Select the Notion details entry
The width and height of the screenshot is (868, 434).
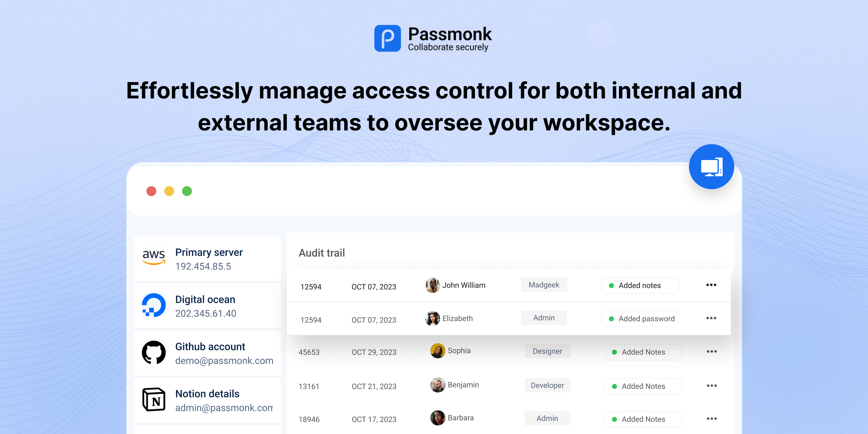point(207,400)
